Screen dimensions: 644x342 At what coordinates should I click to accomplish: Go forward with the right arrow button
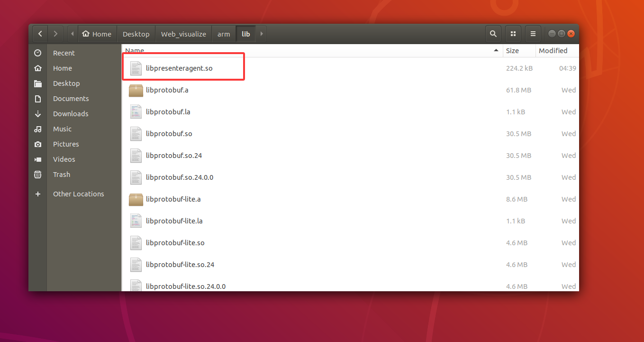point(55,34)
